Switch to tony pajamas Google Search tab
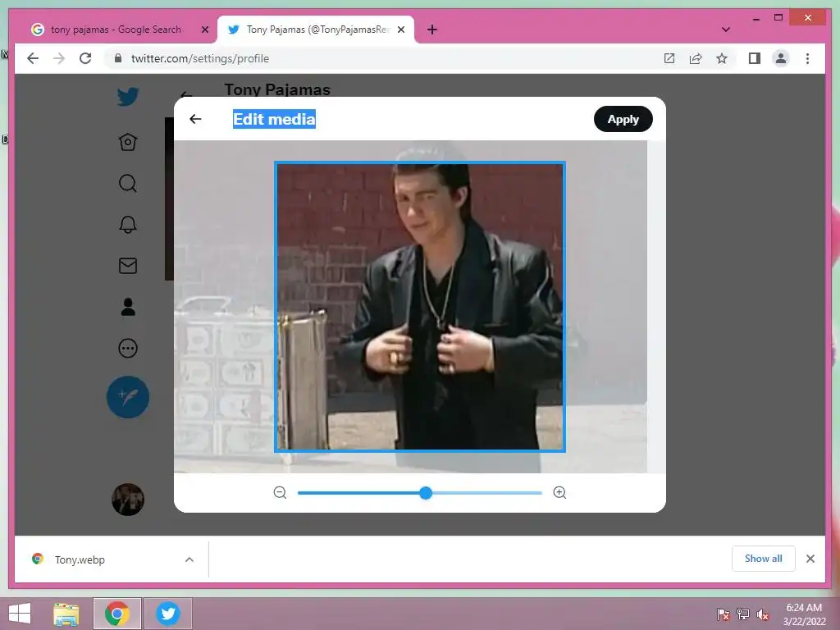 115,30
